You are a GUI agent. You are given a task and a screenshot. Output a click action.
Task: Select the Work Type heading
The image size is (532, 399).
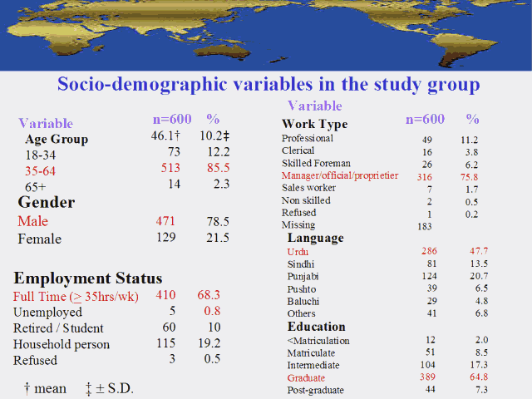point(314,125)
